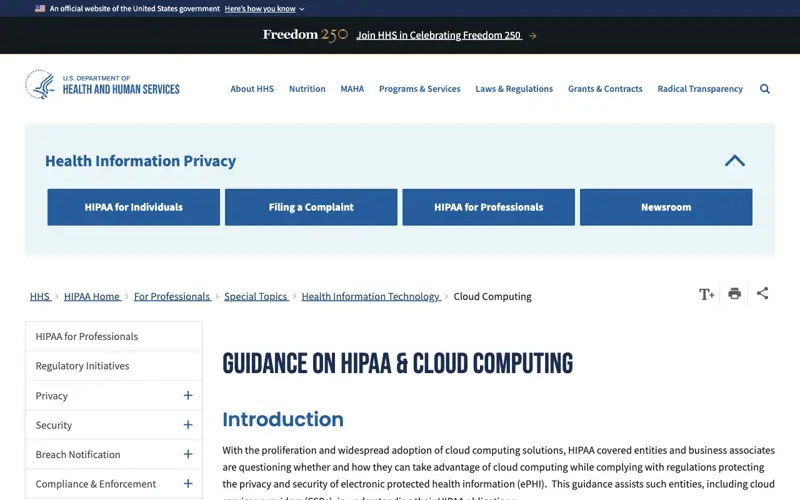Click the Introduction heading
The image size is (800, 500).
click(x=283, y=419)
